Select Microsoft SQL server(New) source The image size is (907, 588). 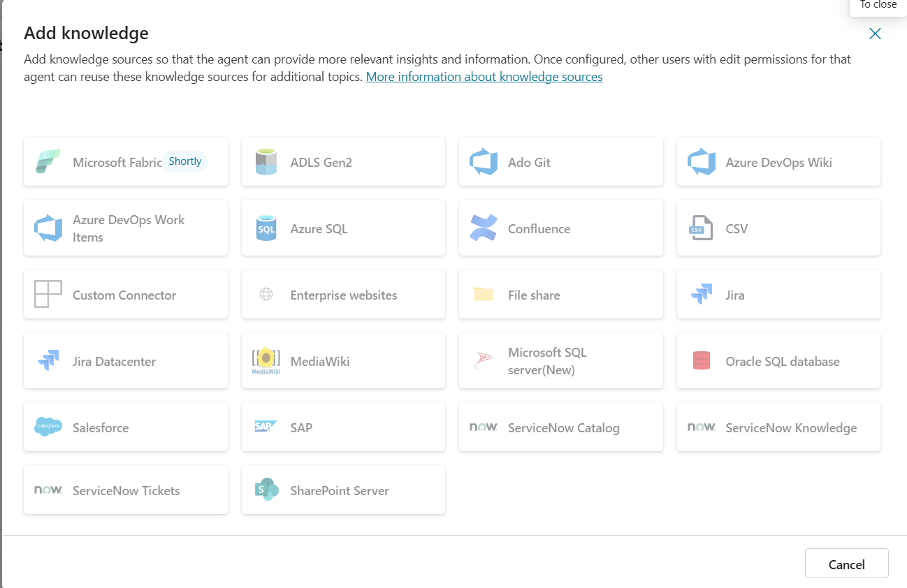(561, 360)
